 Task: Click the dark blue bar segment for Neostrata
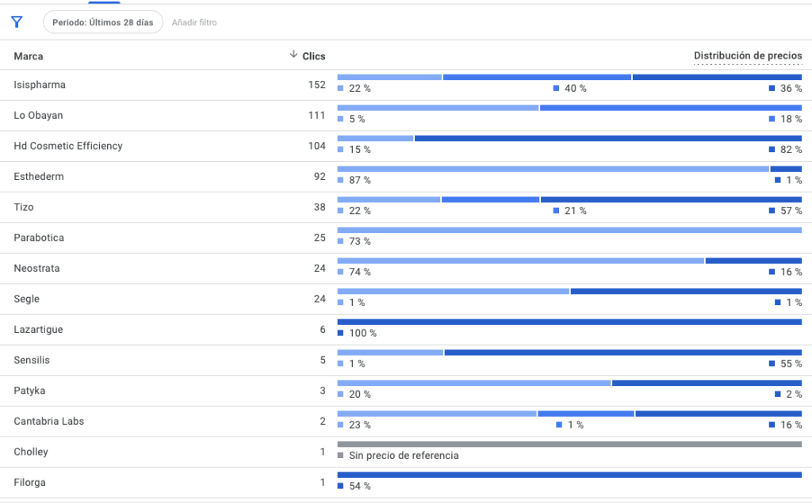(753, 260)
